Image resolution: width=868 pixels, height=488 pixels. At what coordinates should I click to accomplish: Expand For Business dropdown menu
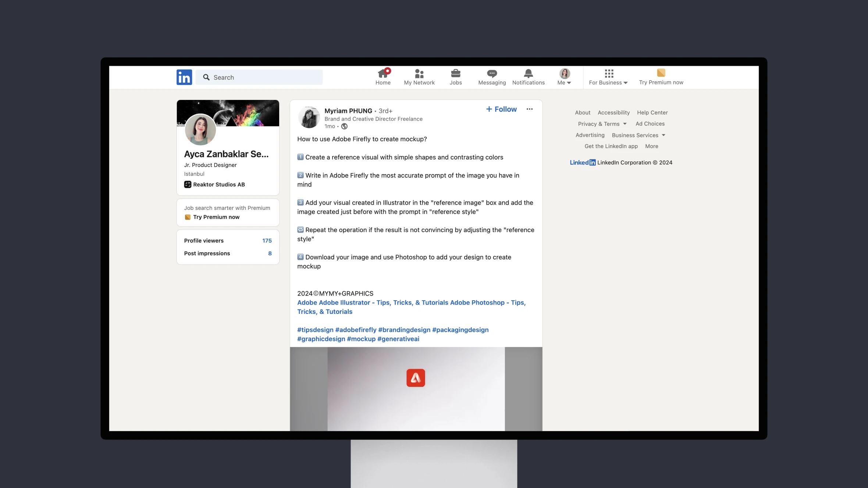[x=608, y=77]
